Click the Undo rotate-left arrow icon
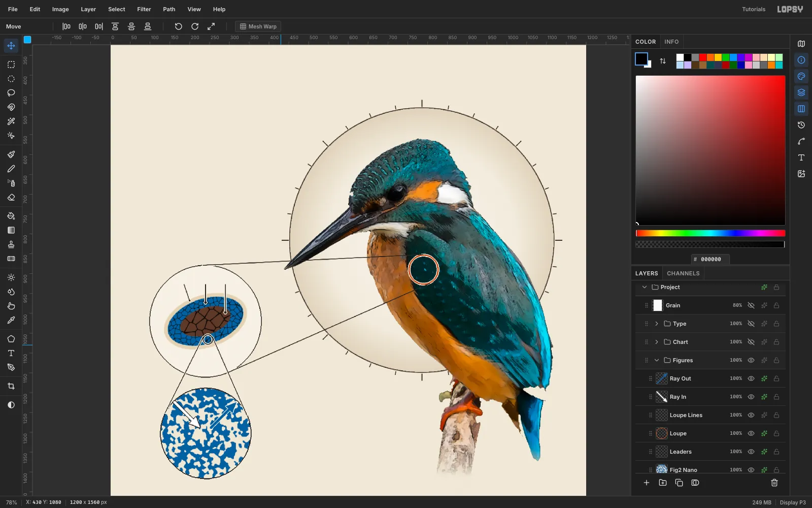 tap(179, 26)
